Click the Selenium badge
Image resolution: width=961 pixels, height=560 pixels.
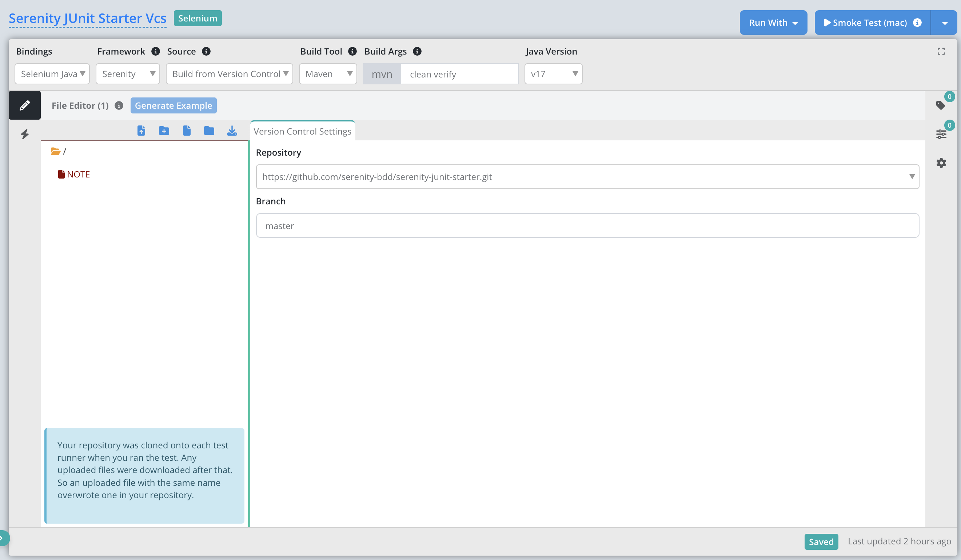pyautogui.click(x=198, y=18)
